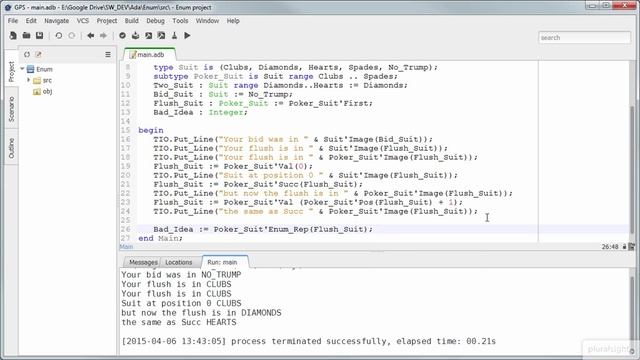The image size is (640, 360).
Task: Undo last edit with the toolbar icon
Action: (x=59, y=36)
